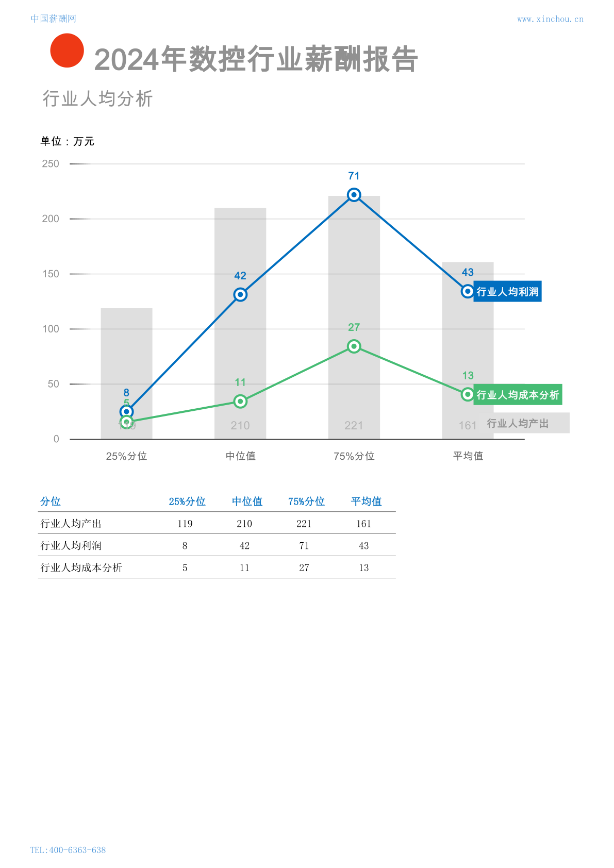Select the green marker labeled 11

tap(240, 402)
